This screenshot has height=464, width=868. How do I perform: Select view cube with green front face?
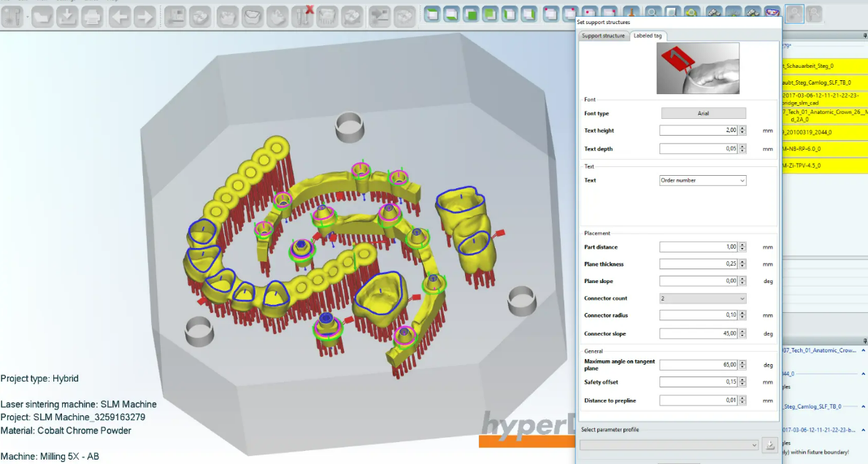[x=471, y=15]
